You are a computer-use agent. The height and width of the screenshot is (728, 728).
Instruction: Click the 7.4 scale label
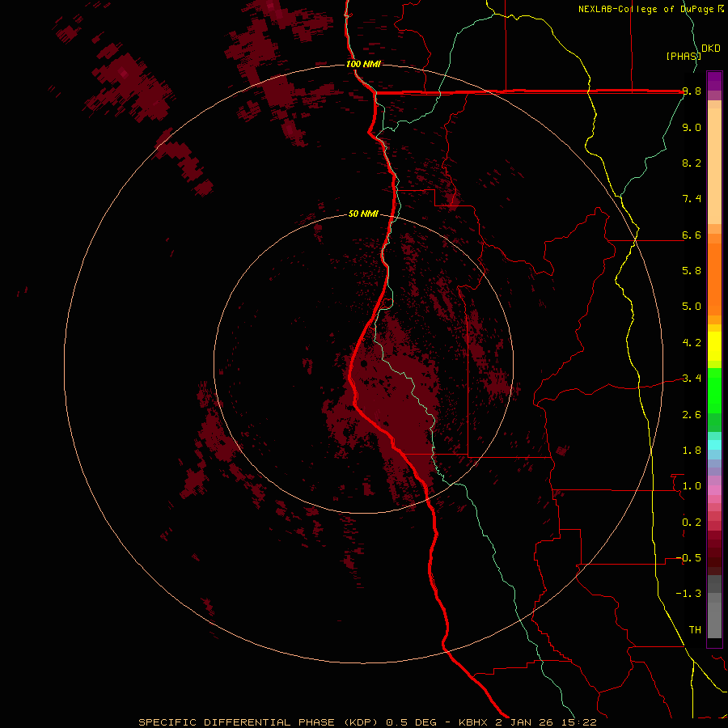(x=692, y=199)
